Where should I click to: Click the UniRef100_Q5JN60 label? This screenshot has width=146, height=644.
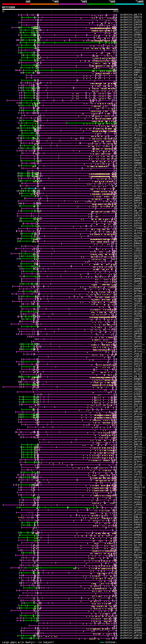click(x=131, y=337)
